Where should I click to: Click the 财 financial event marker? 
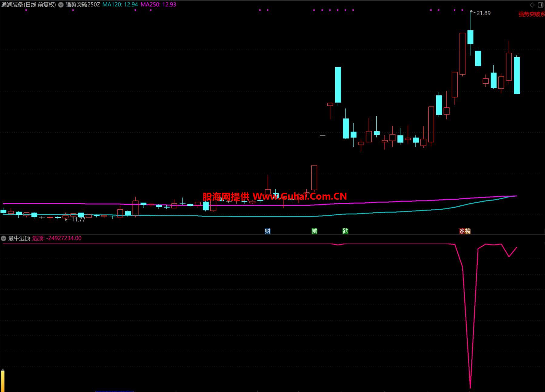point(267,231)
